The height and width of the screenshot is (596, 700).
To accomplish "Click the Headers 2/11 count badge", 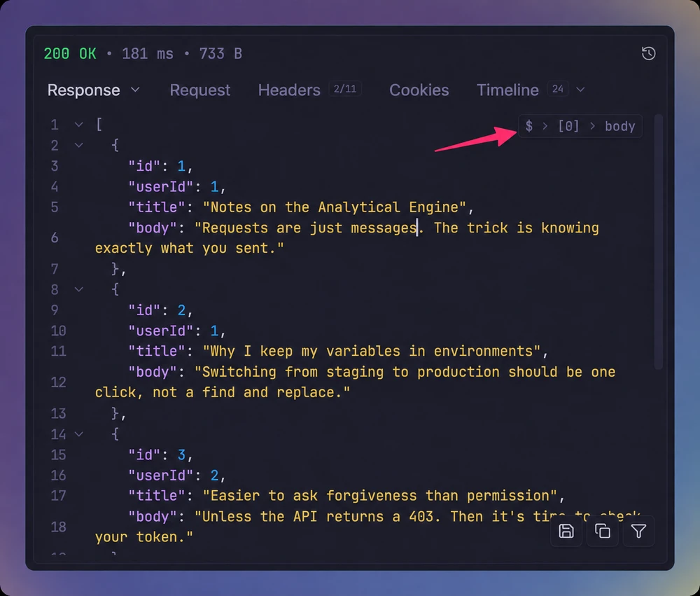I will coord(345,89).
